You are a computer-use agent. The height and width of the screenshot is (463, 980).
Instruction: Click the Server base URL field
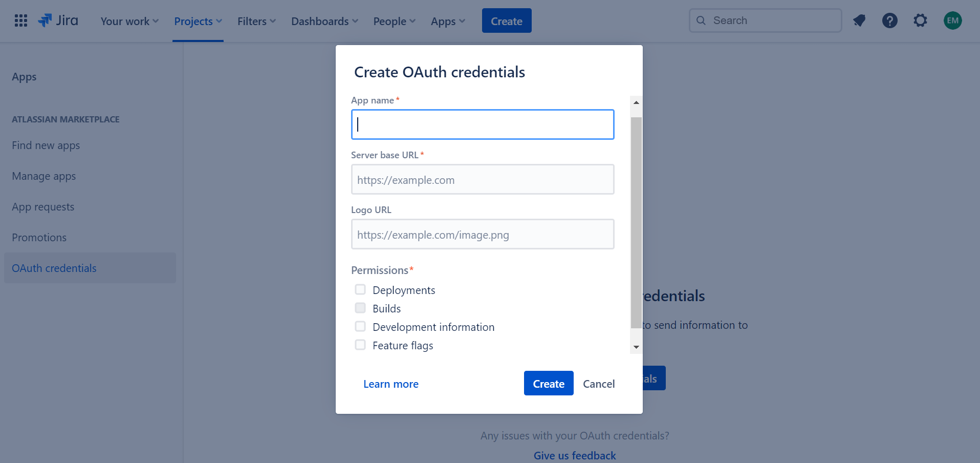tap(483, 179)
